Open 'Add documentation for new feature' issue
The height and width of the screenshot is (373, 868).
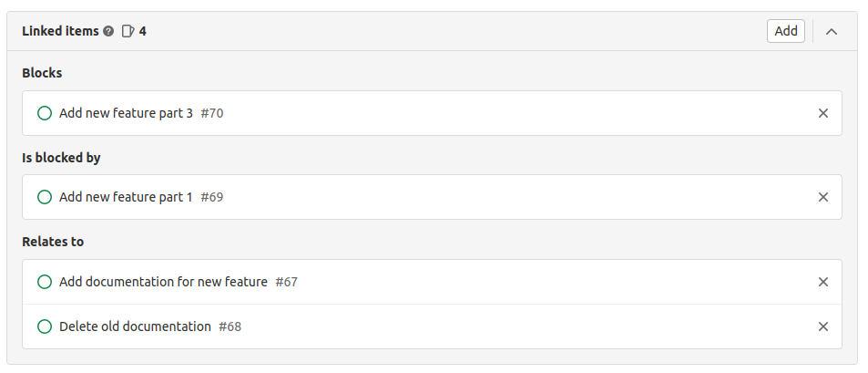pos(163,282)
